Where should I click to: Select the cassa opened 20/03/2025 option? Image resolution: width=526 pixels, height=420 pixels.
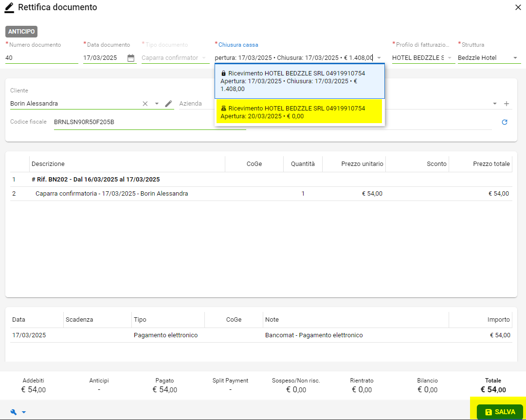click(x=299, y=112)
